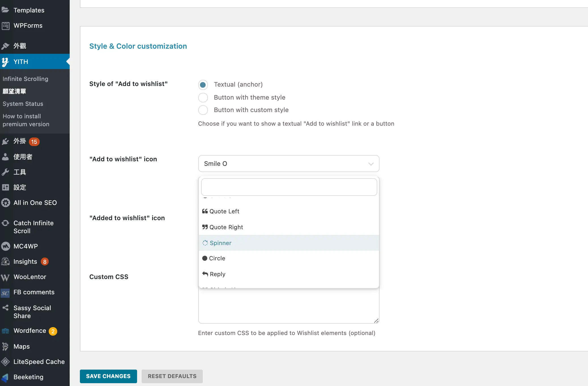
Task: Click the Templates folder icon in sidebar
Action: [5, 10]
